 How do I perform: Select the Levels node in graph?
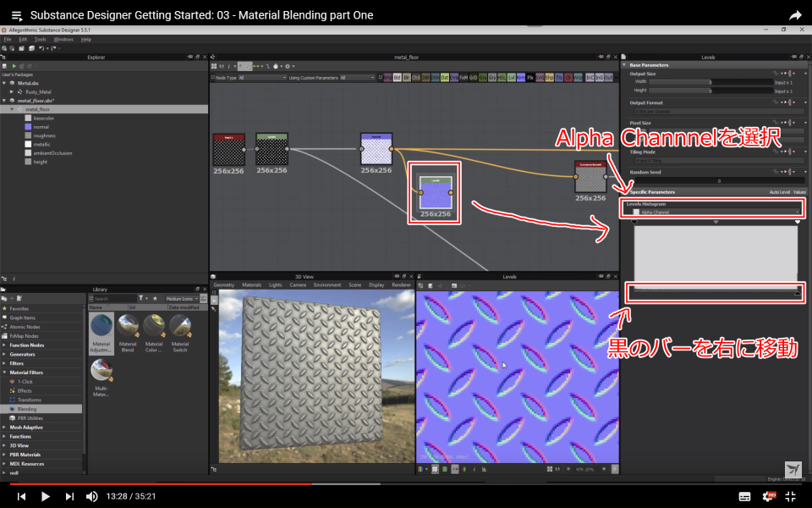coord(436,193)
